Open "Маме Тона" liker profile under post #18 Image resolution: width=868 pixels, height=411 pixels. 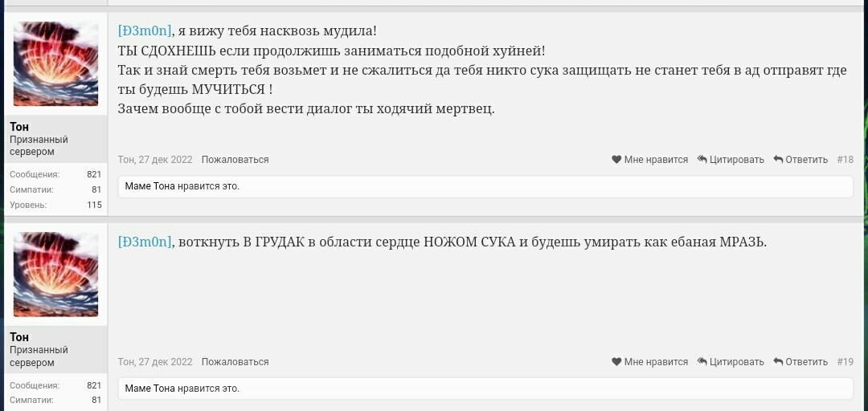tap(149, 186)
